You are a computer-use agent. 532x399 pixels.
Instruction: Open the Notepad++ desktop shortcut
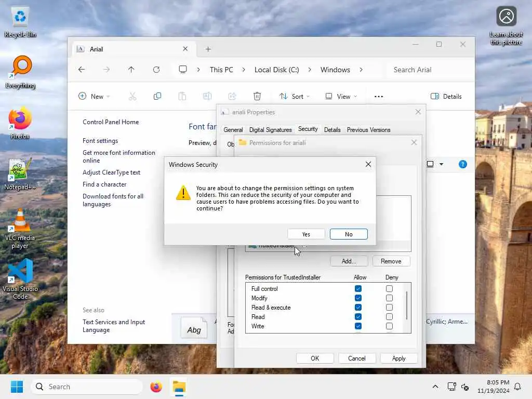click(x=20, y=174)
